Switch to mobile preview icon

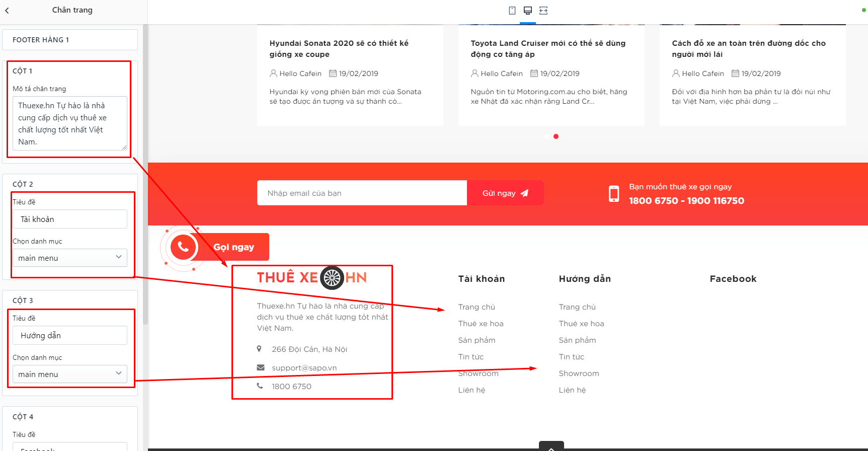pos(512,11)
